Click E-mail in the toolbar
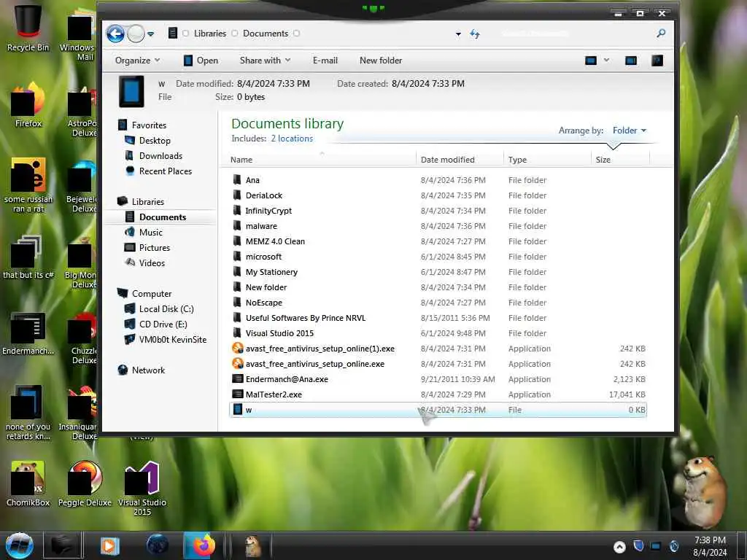Image resolution: width=747 pixels, height=560 pixels. [x=325, y=61]
